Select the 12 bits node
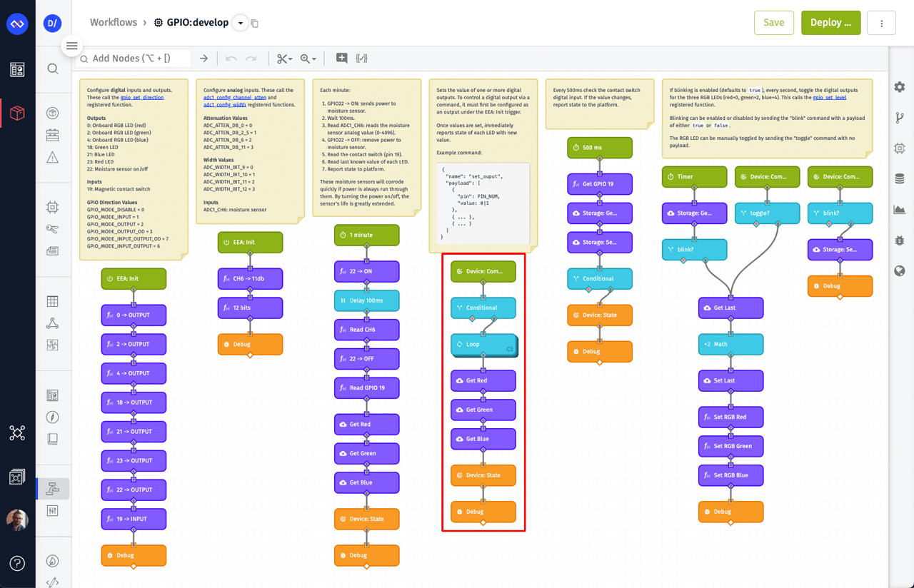 [x=250, y=308]
